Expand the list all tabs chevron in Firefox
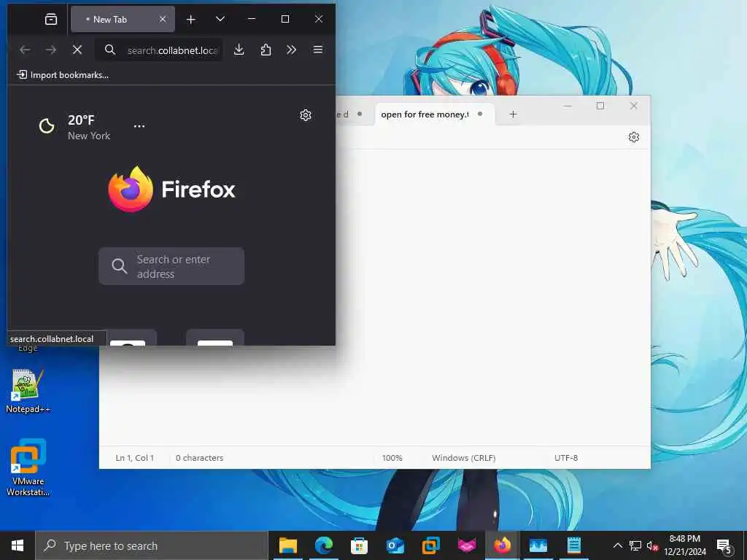747x560 pixels. tap(220, 19)
